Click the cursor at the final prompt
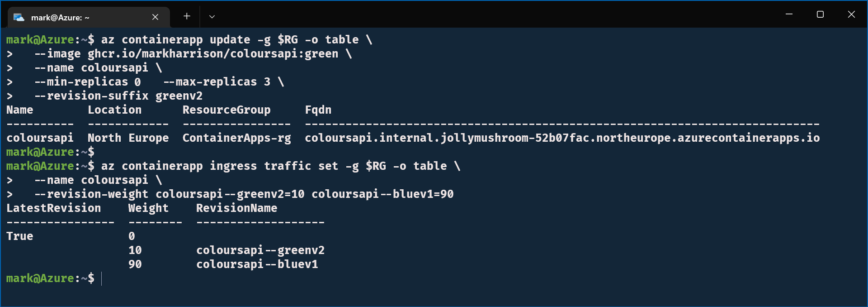 (x=102, y=278)
